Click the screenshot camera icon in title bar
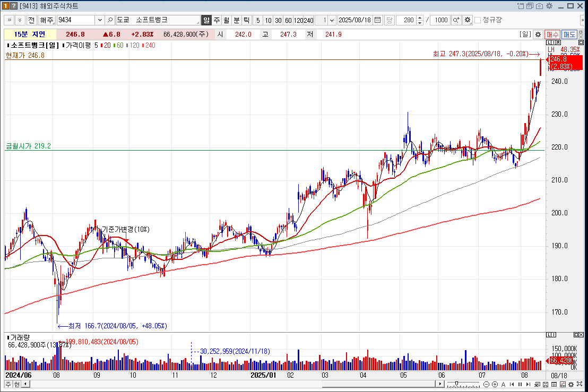Image resolution: width=588 pixels, height=392 pixels. pyautogui.click(x=539, y=6)
